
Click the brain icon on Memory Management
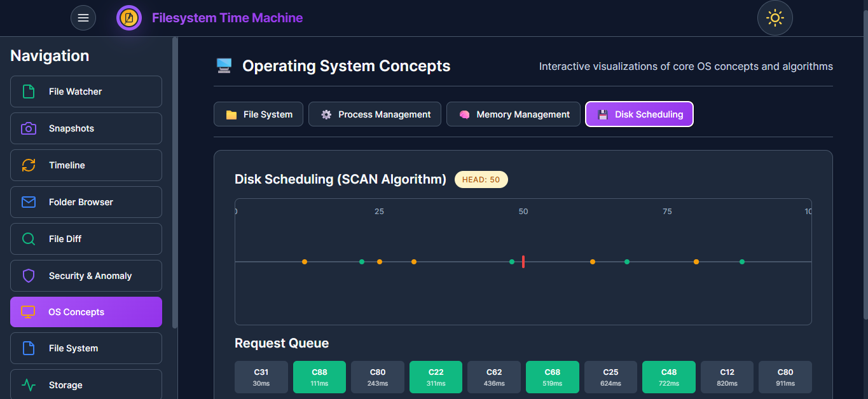(465, 114)
